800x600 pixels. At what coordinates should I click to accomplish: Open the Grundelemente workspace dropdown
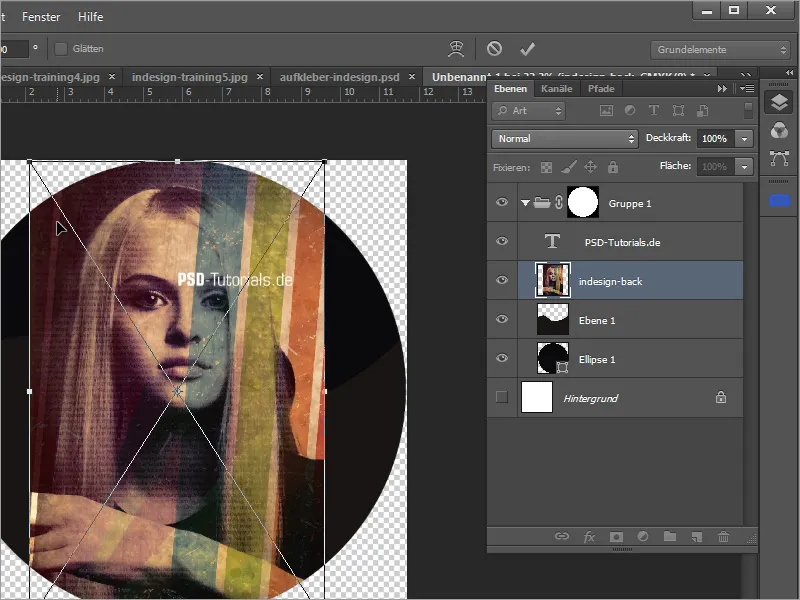[x=721, y=49]
